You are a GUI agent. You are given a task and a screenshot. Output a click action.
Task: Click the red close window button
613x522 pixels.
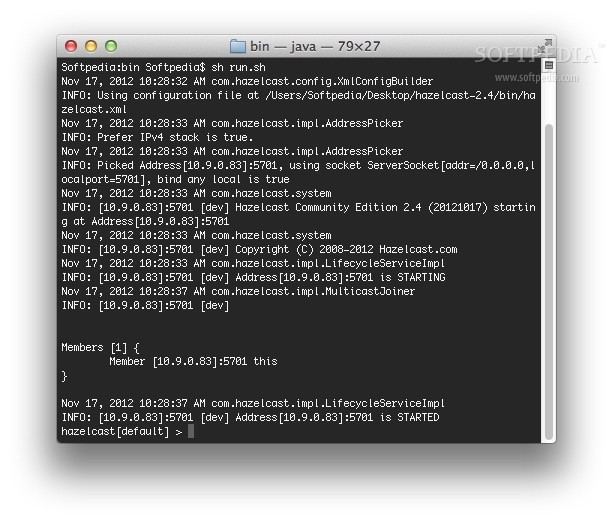coord(71,46)
